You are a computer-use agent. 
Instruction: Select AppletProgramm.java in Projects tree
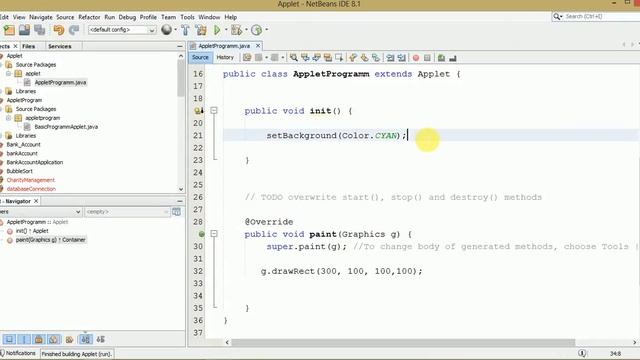pos(60,82)
